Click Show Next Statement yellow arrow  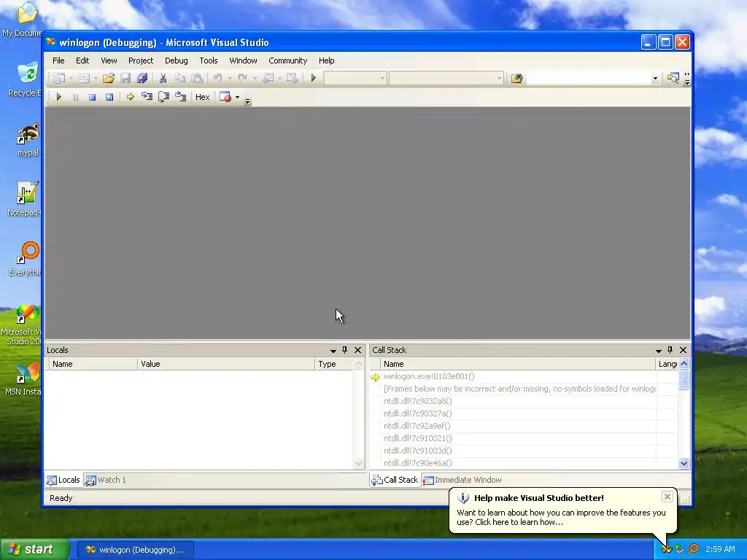pos(130,97)
